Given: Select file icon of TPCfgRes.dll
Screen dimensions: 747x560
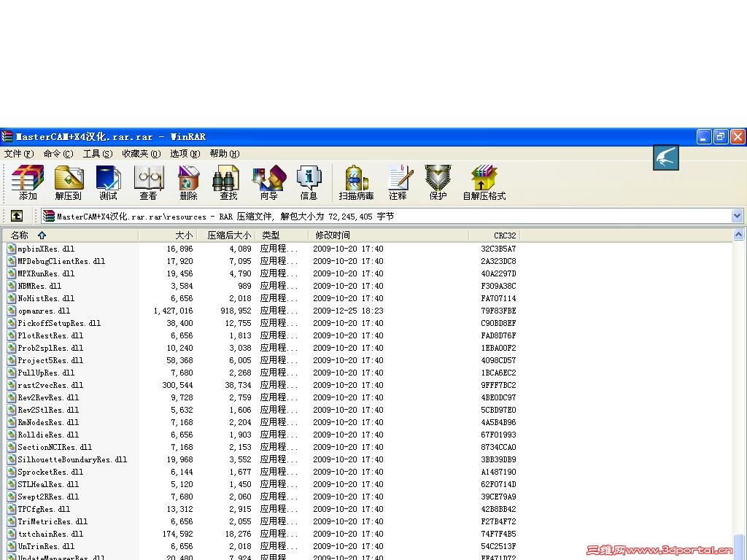Looking at the screenshot, I should (12, 508).
